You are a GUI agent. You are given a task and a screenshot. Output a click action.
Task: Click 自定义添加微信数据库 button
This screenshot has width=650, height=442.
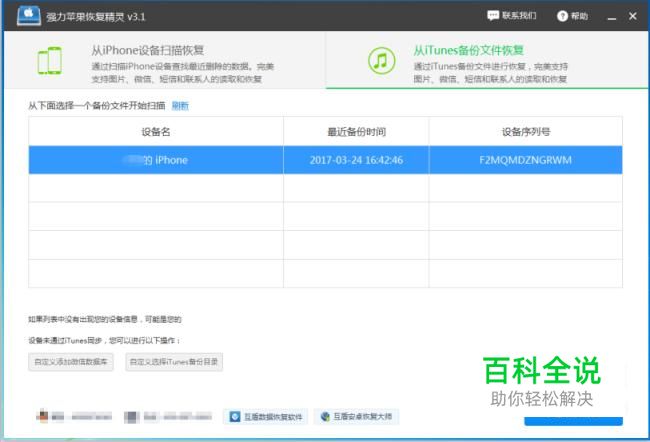tap(71, 362)
